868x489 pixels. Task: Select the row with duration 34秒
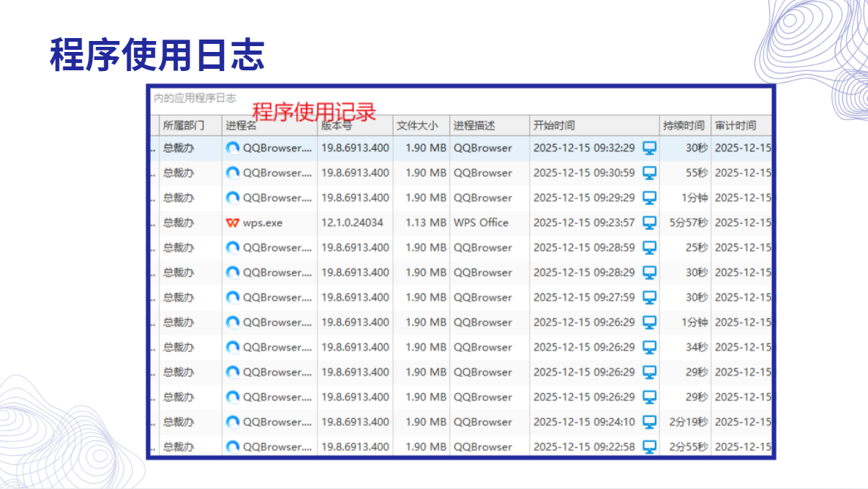[461, 347]
